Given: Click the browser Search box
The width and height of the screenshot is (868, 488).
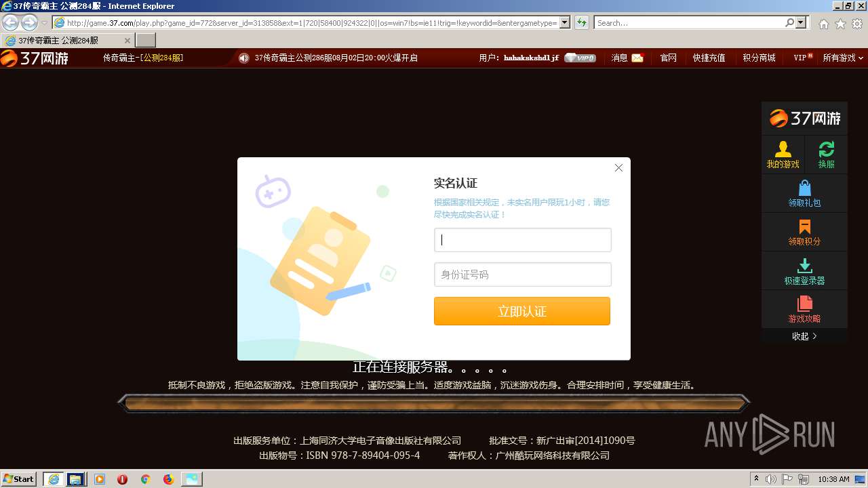Looking at the screenshot, I should (689, 23).
